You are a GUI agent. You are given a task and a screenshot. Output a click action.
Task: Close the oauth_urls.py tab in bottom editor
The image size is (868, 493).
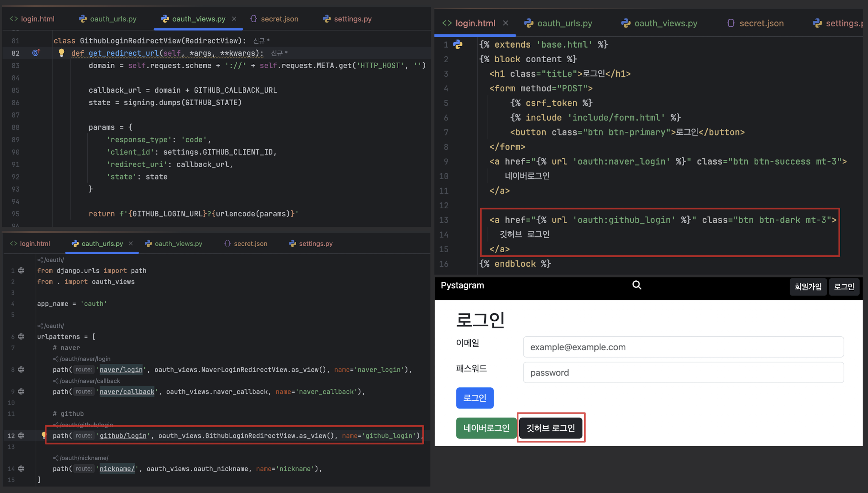[x=131, y=244]
